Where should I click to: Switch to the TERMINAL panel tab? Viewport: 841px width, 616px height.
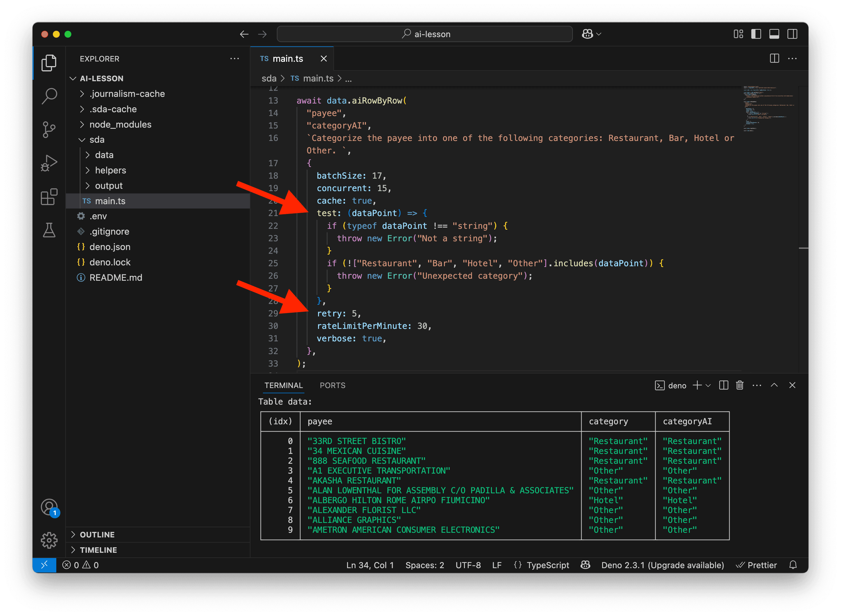284,385
